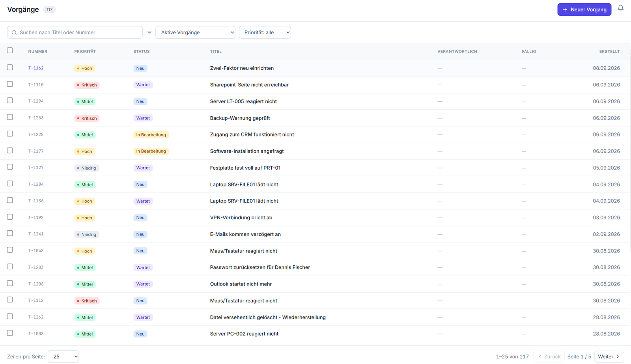
Task: Click the Verantwortlich column header
Action: [457, 52]
